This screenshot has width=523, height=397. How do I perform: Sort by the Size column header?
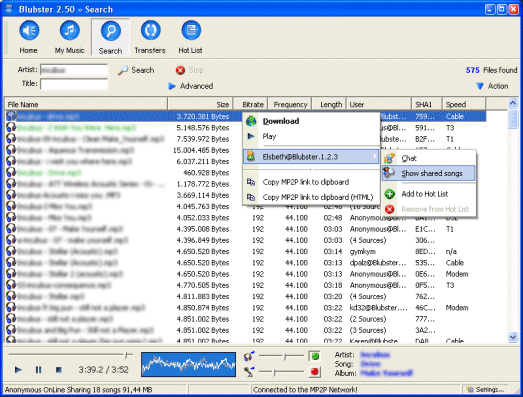coord(200,104)
